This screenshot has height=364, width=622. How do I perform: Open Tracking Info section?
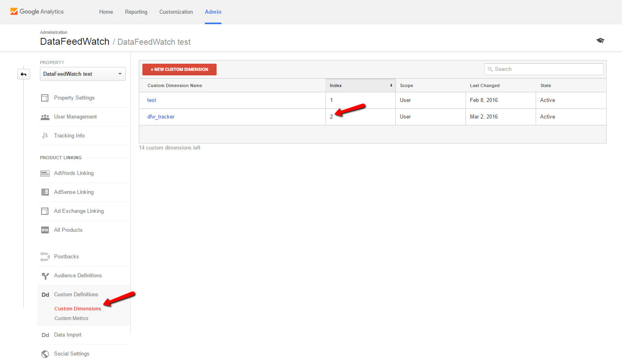pos(69,136)
